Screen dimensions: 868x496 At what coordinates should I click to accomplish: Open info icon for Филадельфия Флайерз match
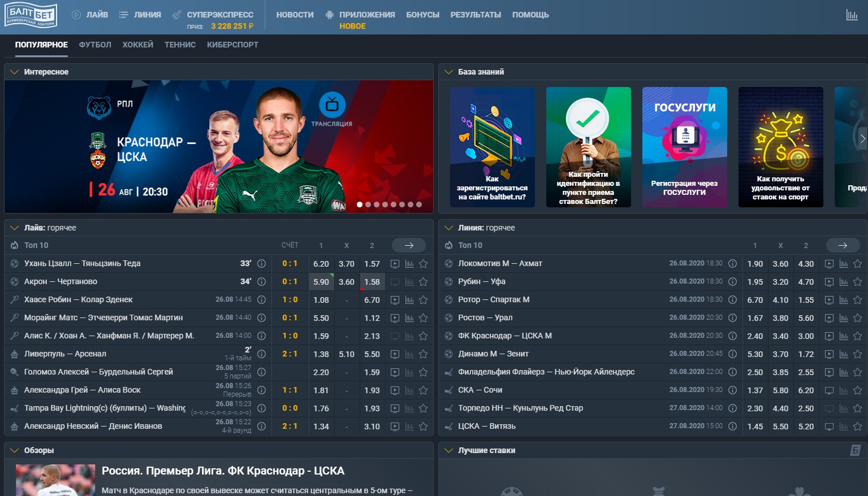coord(732,372)
